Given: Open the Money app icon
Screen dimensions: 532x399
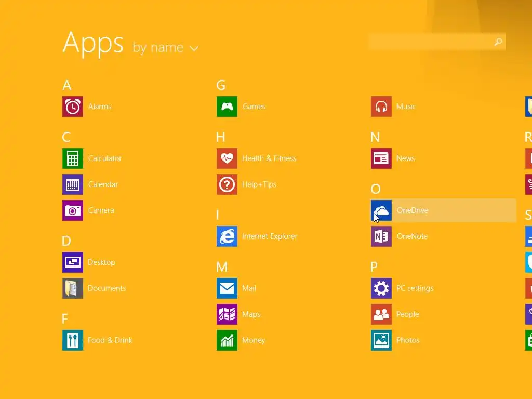Looking at the screenshot, I should pyautogui.click(x=227, y=340).
